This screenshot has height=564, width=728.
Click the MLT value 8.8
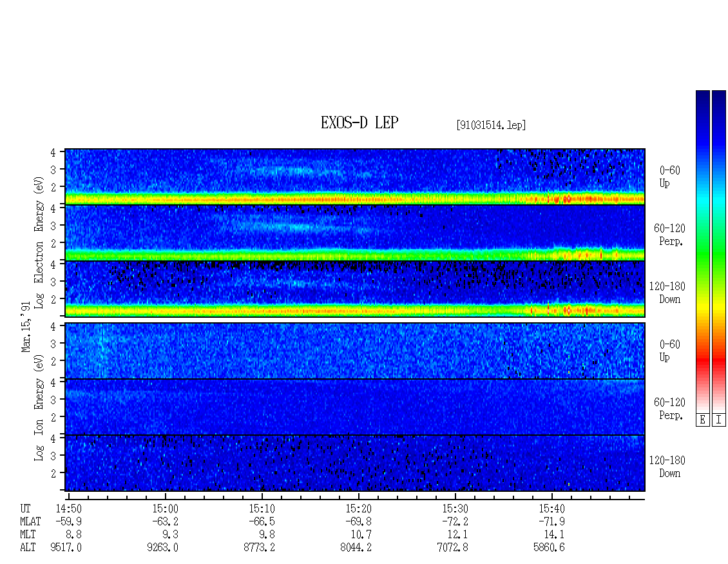pyautogui.click(x=74, y=535)
